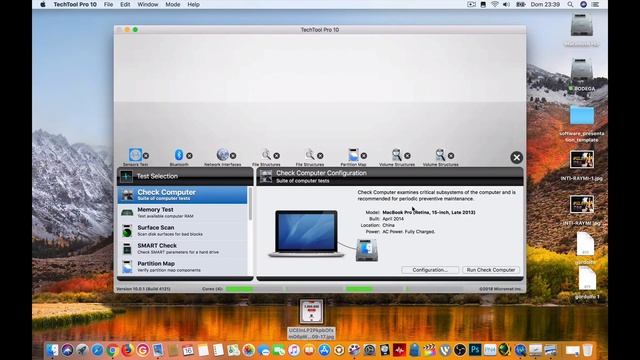Remove Bluetooth test from the queue
This screenshot has height=360, width=640.
pos(189,156)
